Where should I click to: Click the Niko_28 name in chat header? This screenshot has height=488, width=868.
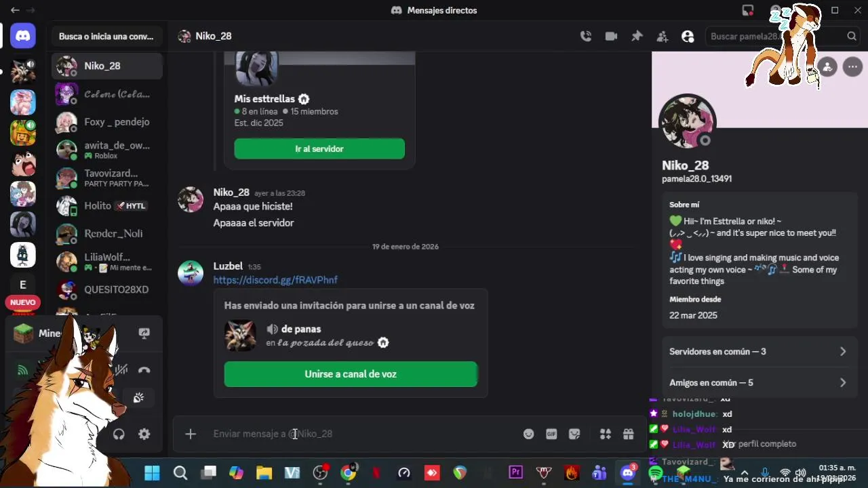pos(214,37)
